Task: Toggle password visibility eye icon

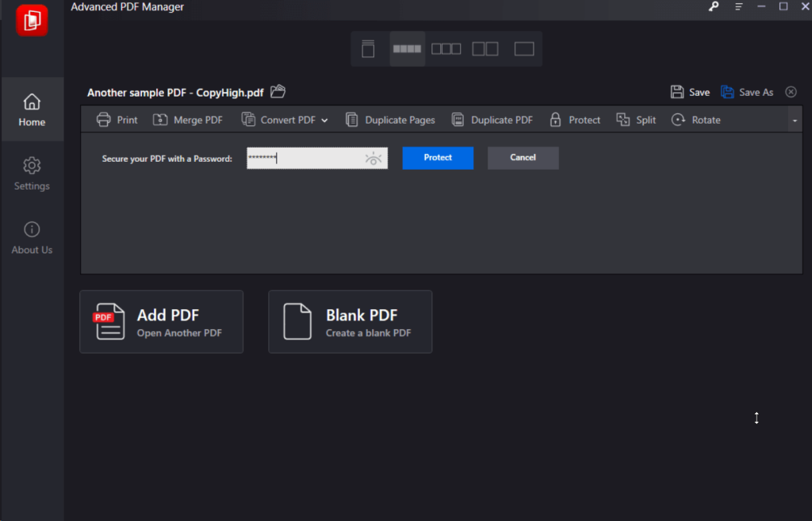Action: click(373, 159)
